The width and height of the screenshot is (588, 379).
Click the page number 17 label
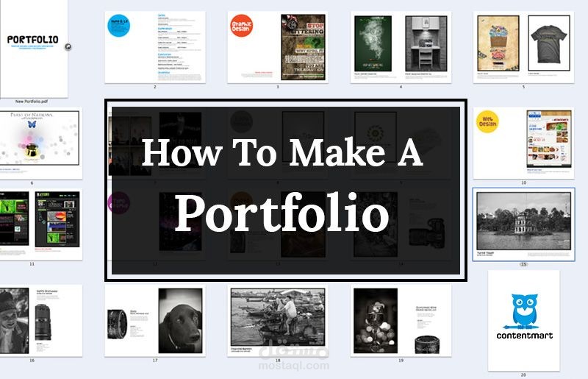click(155, 360)
